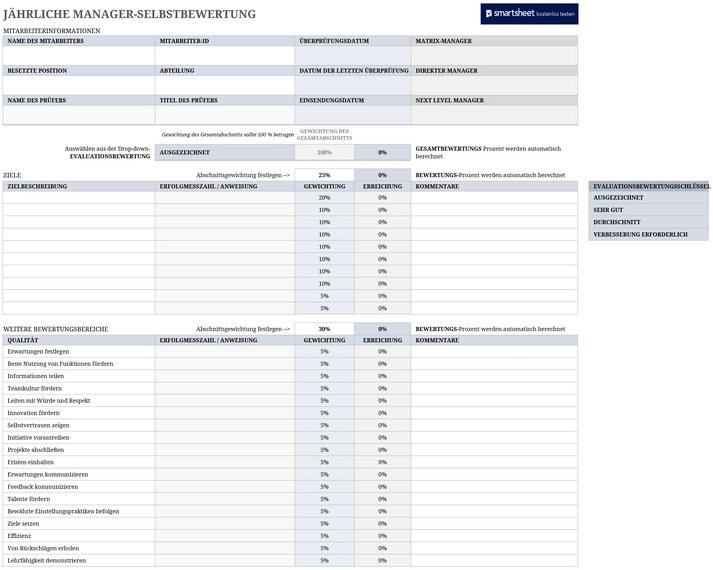Viewport: 713px width, 570px height.
Task: Click the row Ziele setzen
Action: [290, 524]
